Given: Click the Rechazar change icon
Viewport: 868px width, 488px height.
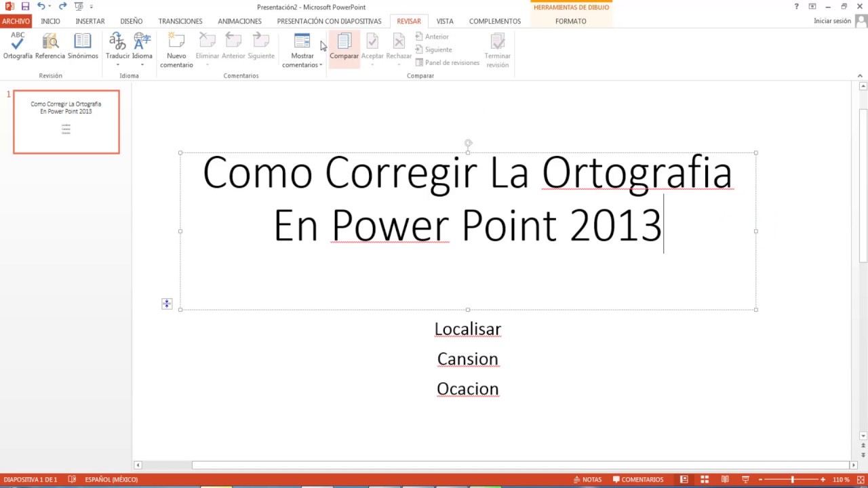Looking at the screenshot, I should 399,41.
